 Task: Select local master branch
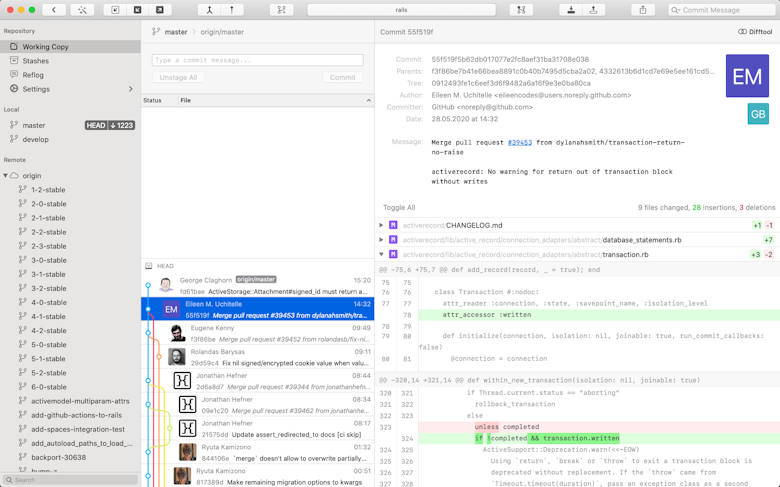pyautogui.click(x=34, y=125)
